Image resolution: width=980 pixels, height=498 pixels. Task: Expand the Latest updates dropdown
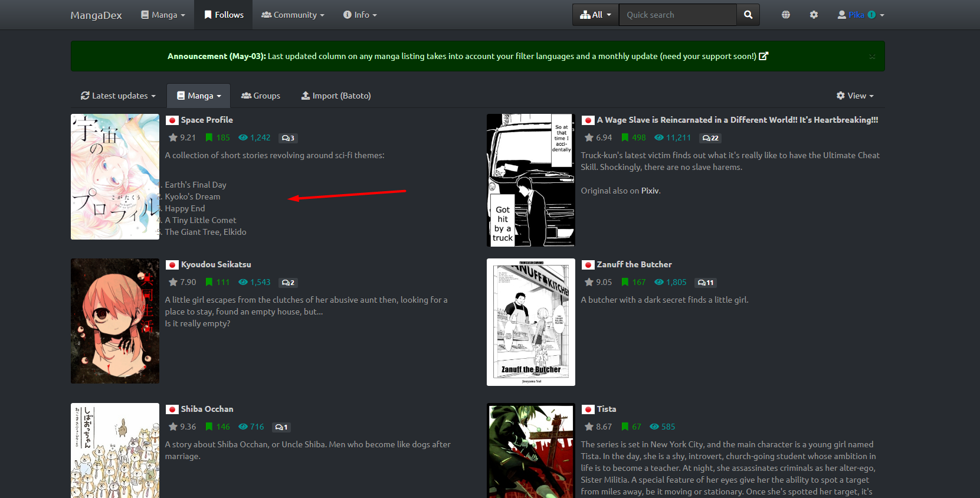(x=118, y=96)
